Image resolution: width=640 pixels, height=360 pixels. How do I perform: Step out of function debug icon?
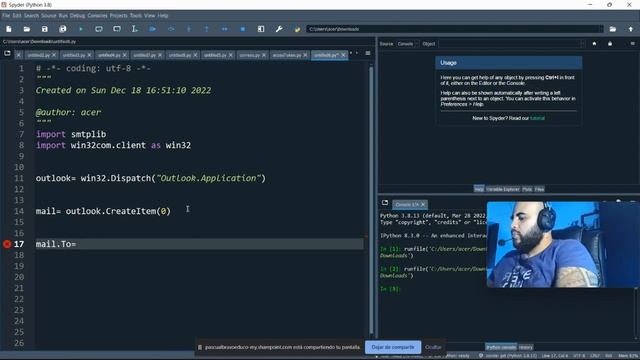[207, 29]
